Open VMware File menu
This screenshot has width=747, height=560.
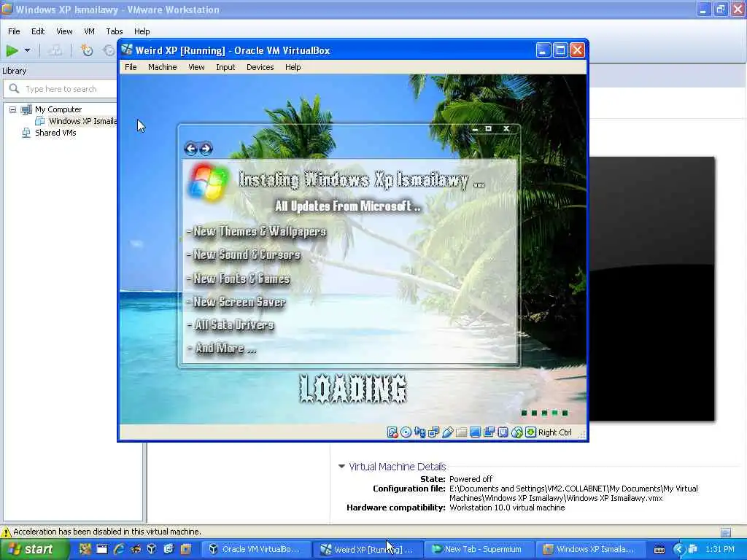[x=14, y=31]
